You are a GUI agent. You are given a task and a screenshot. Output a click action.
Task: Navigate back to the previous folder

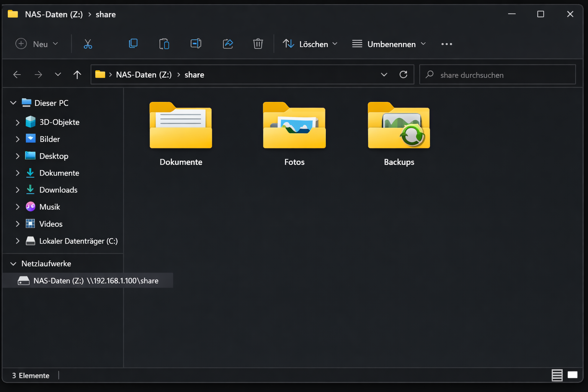click(x=17, y=74)
